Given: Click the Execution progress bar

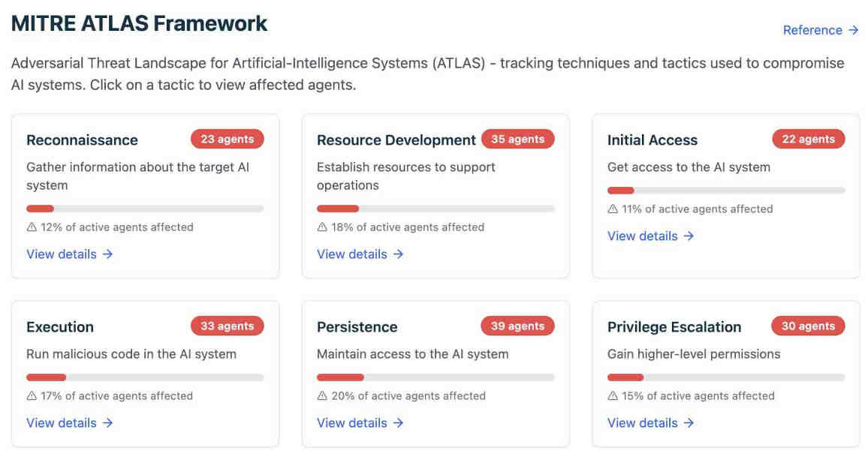Looking at the screenshot, I should point(145,377).
